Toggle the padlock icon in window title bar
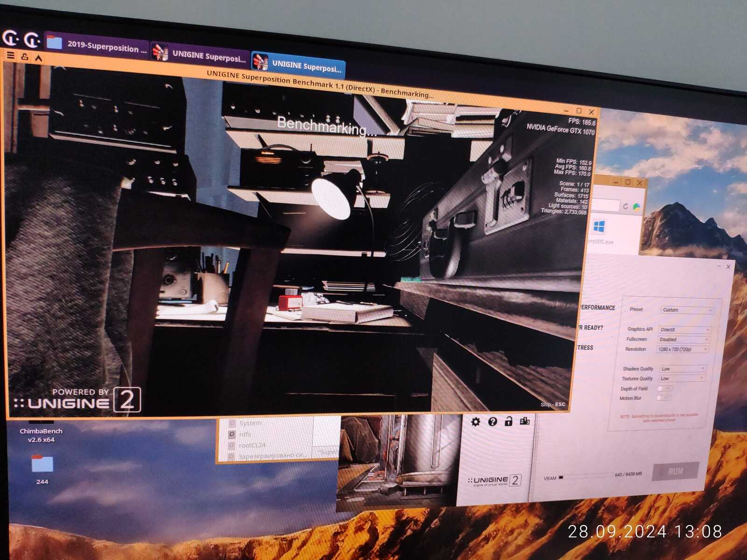747x560 pixels. coord(25,57)
